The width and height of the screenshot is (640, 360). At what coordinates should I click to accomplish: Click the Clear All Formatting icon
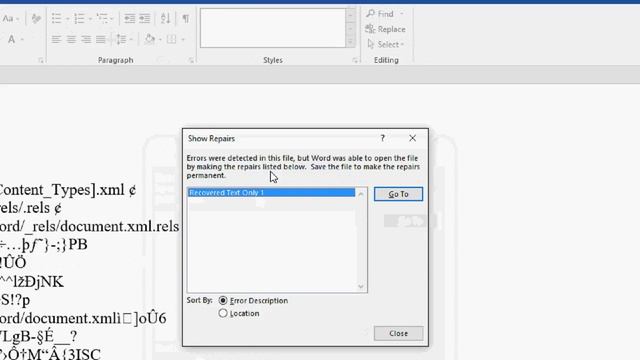tap(36, 18)
